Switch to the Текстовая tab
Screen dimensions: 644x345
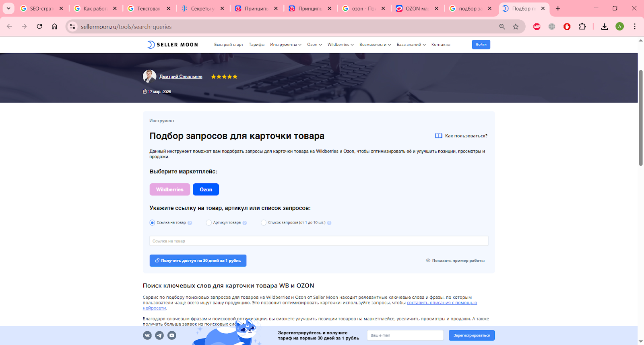click(x=149, y=8)
